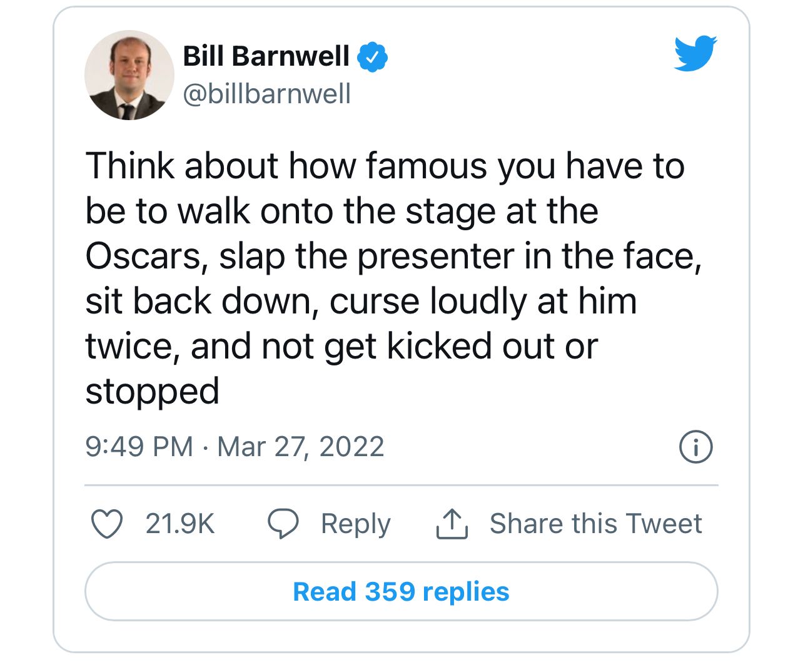Open Bill Barnwell's profile picture

click(129, 75)
